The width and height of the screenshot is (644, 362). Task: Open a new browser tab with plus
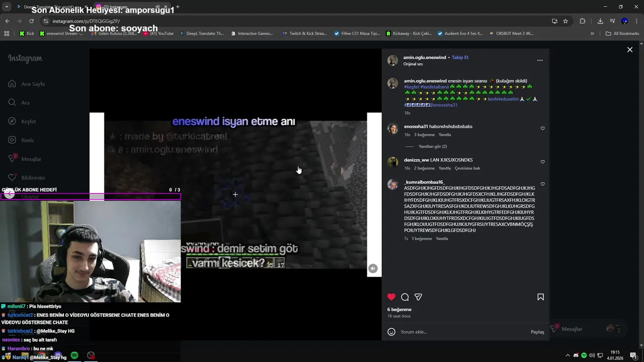178,7
